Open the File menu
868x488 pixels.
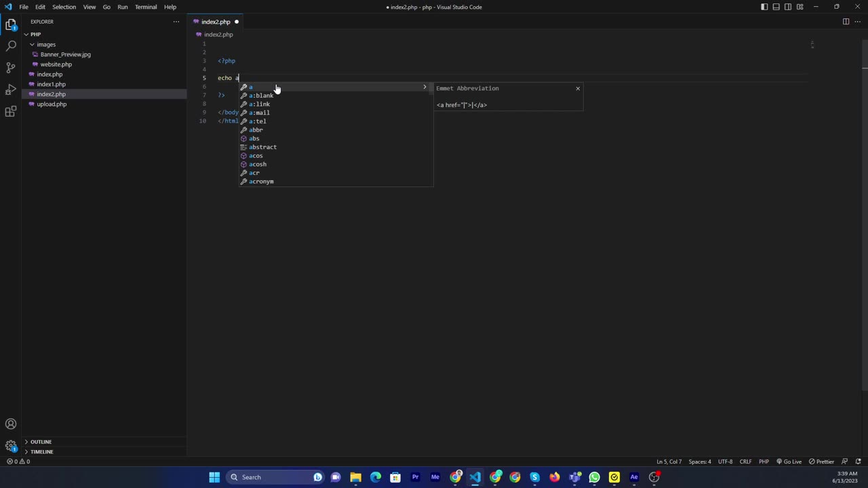[x=24, y=7]
